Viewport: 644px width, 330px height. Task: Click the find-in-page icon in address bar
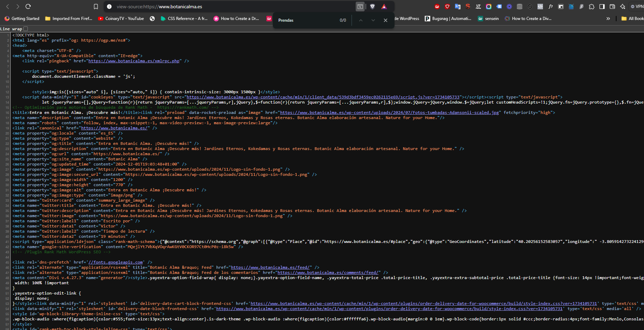(360, 7)
